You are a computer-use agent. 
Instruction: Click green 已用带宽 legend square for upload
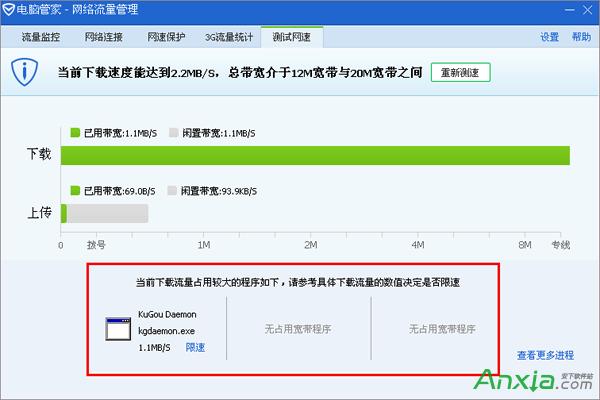pyautogui.click(x=74, y=189)
